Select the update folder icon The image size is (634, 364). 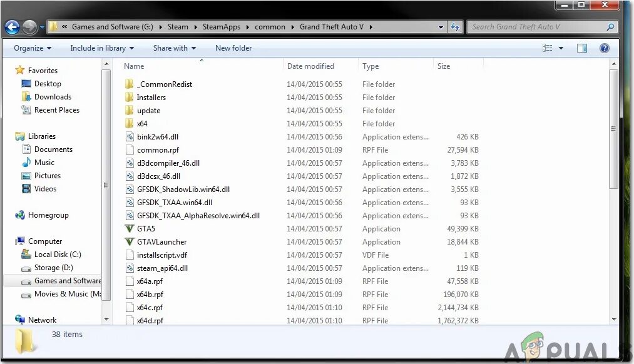[130, 110]
